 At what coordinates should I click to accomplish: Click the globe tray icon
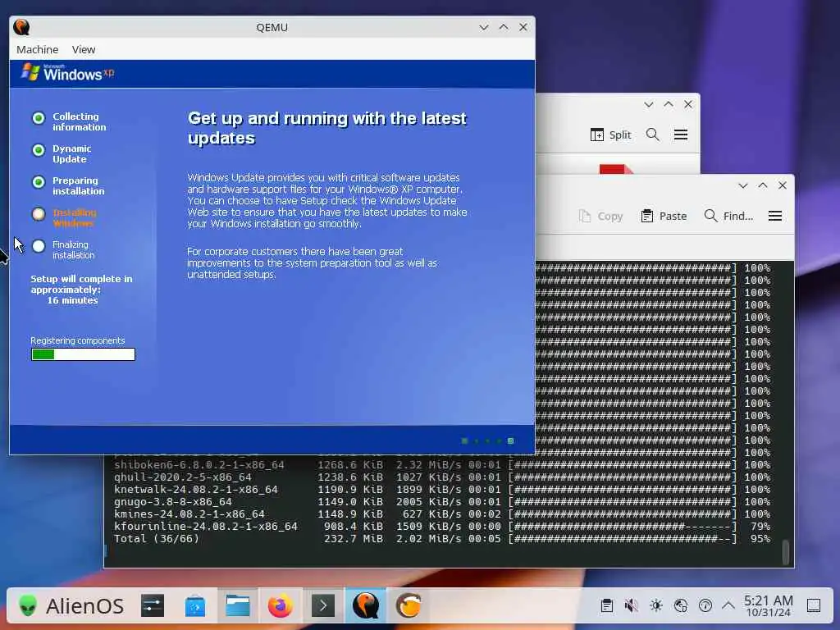[680, 606]
